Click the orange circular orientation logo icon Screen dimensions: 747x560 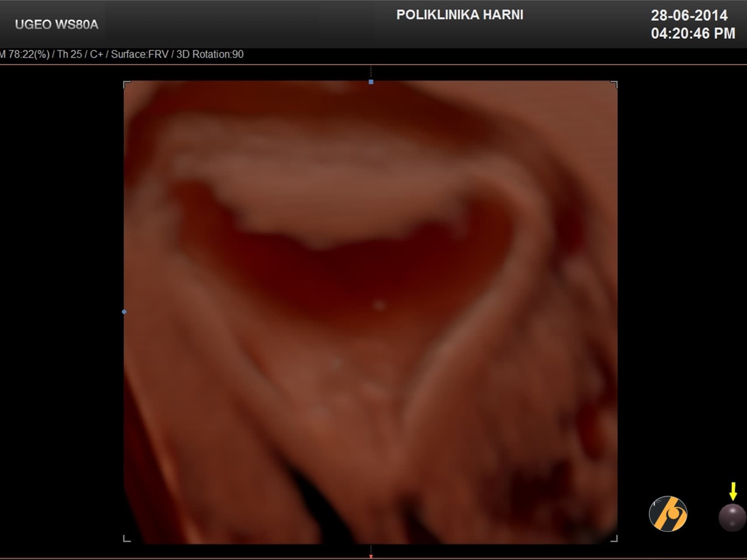click(668, 514)
